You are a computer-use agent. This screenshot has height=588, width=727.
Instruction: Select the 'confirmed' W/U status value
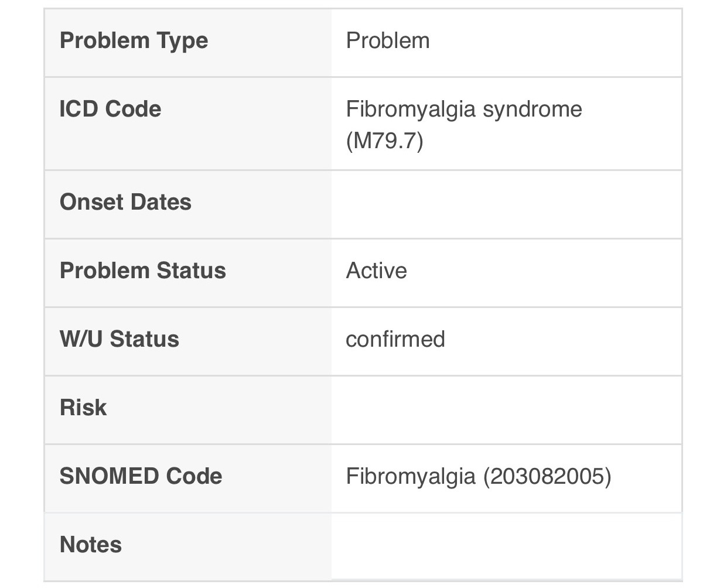(395, 339)
